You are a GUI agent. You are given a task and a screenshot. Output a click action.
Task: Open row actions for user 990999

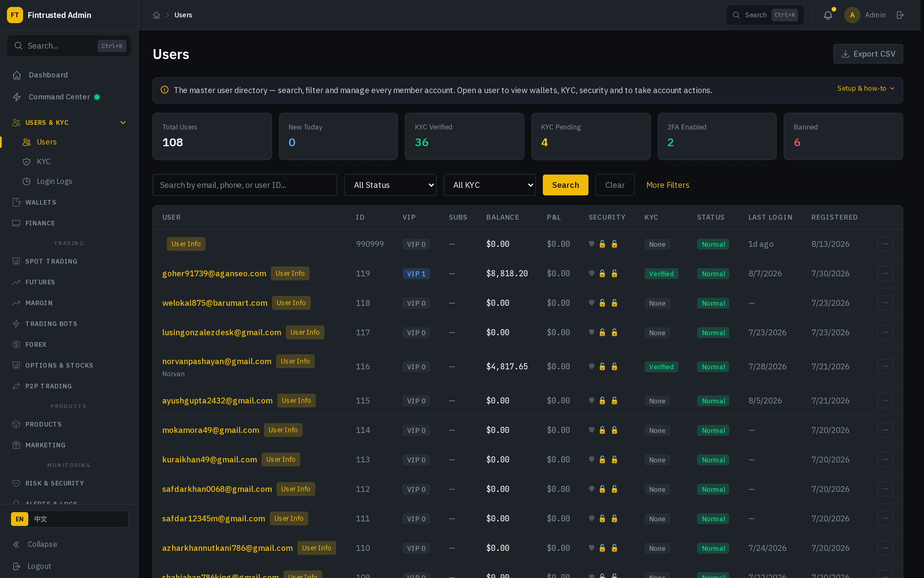[x=885, y=244]
